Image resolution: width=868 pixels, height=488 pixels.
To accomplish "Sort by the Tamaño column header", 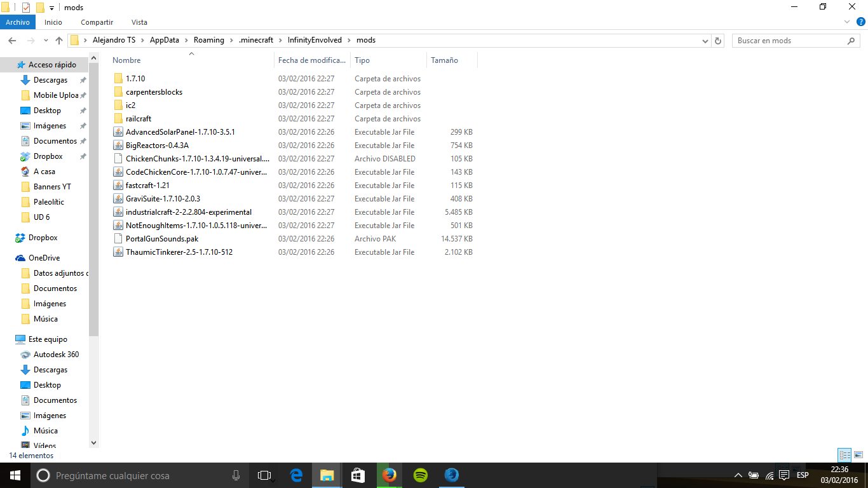I will point(444,60).
